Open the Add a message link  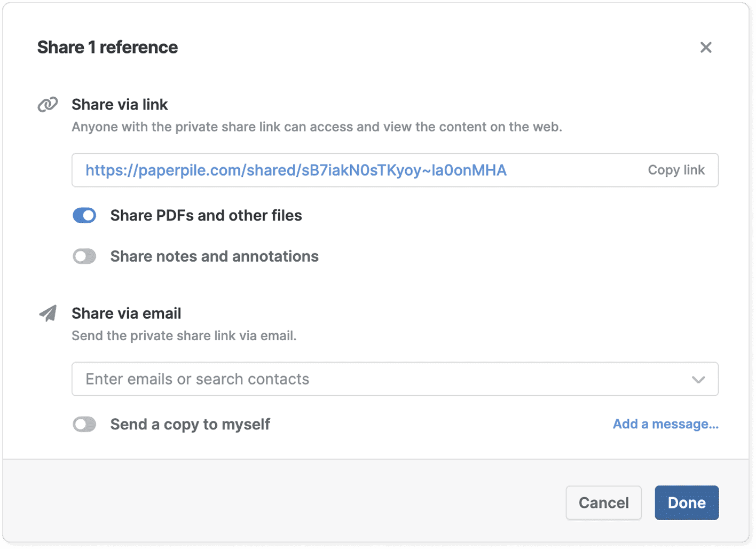click(665, 424)
